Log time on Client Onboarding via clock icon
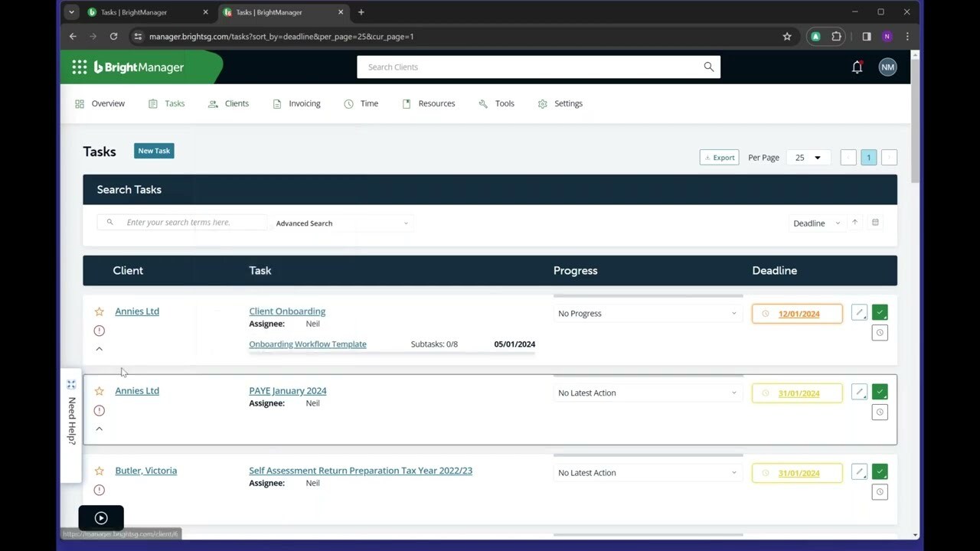Image resolution: width=980 pixels, height=551 pixels. [x=879, y=332]
